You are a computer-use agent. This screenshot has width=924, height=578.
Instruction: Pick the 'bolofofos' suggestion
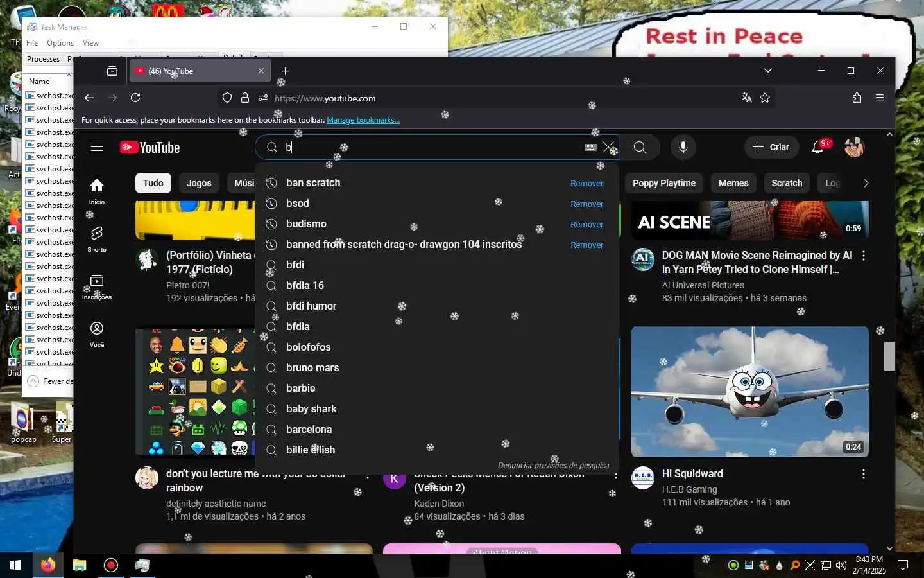point(437,347)
